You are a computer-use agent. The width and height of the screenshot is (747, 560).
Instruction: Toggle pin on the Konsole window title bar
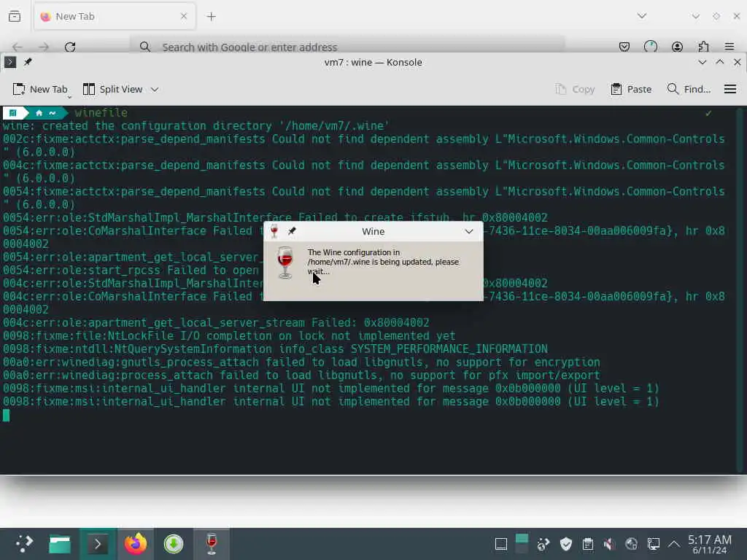[28, 63]
